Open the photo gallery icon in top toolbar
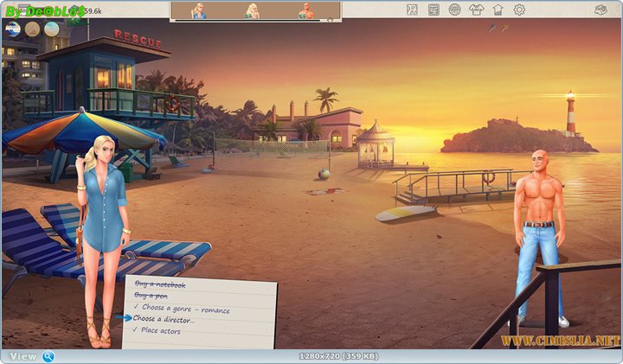The image size is (623, 364). 413,10
